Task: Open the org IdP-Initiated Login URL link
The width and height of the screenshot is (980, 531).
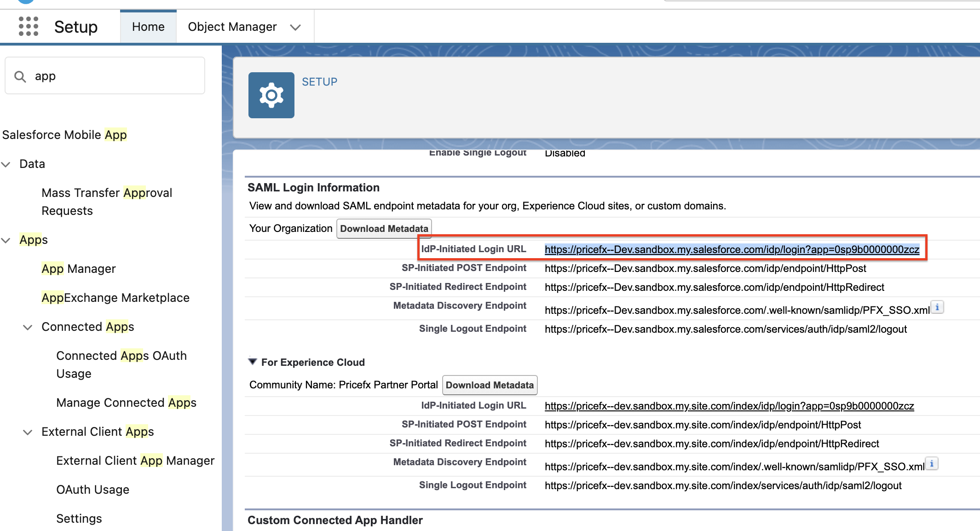Action: (x=732, y=249)
